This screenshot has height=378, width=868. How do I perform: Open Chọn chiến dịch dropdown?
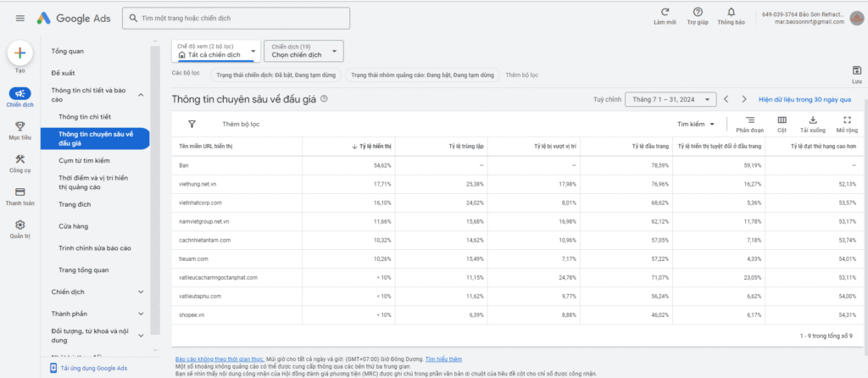(304, 51)
